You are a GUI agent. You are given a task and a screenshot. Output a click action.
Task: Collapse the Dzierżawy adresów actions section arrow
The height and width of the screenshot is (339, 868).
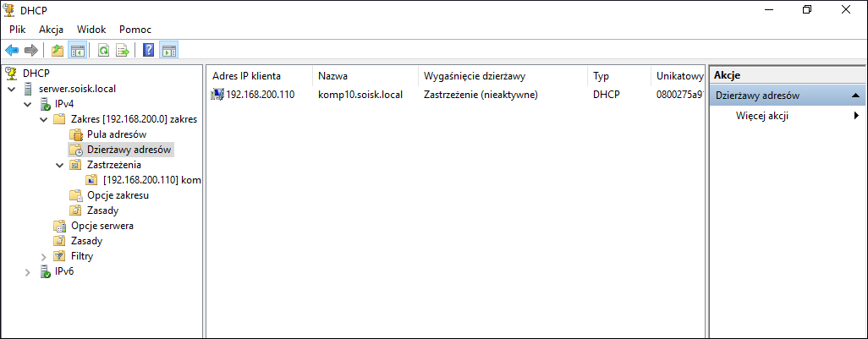[x=856, y=96]
